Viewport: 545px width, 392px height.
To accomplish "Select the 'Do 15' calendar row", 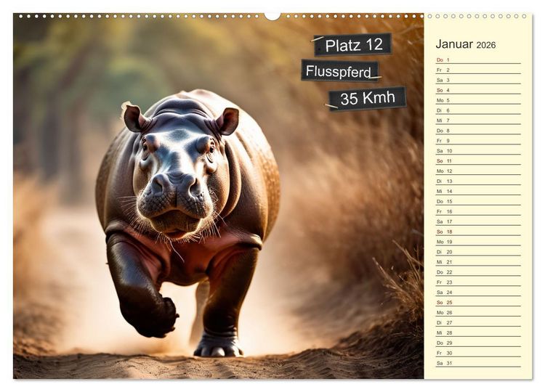I will coord(478,201).
